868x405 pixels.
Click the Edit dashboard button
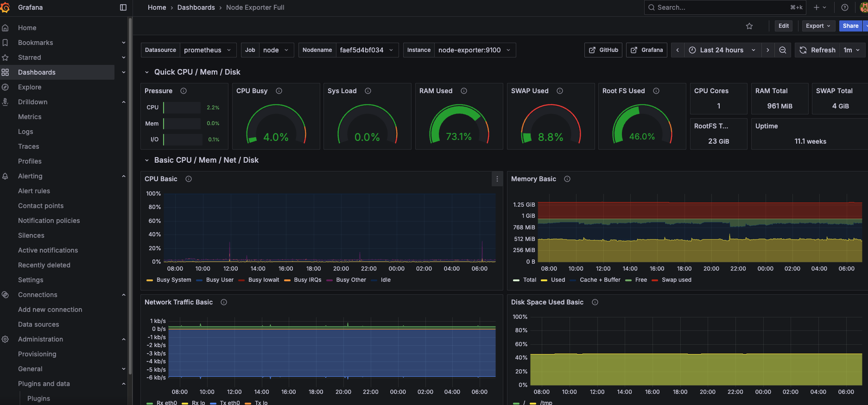(784, 26)
